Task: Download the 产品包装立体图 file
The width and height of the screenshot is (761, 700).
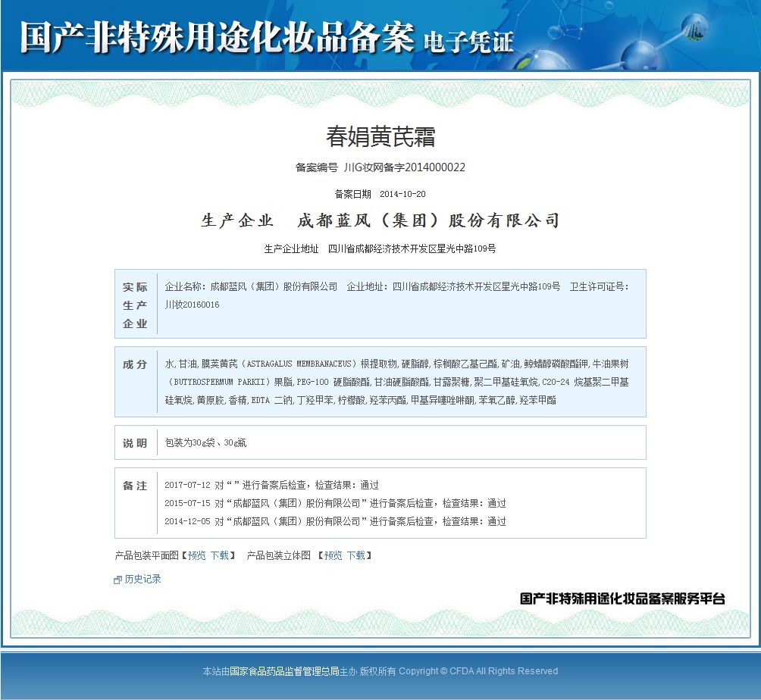Action: pos(355,555)
